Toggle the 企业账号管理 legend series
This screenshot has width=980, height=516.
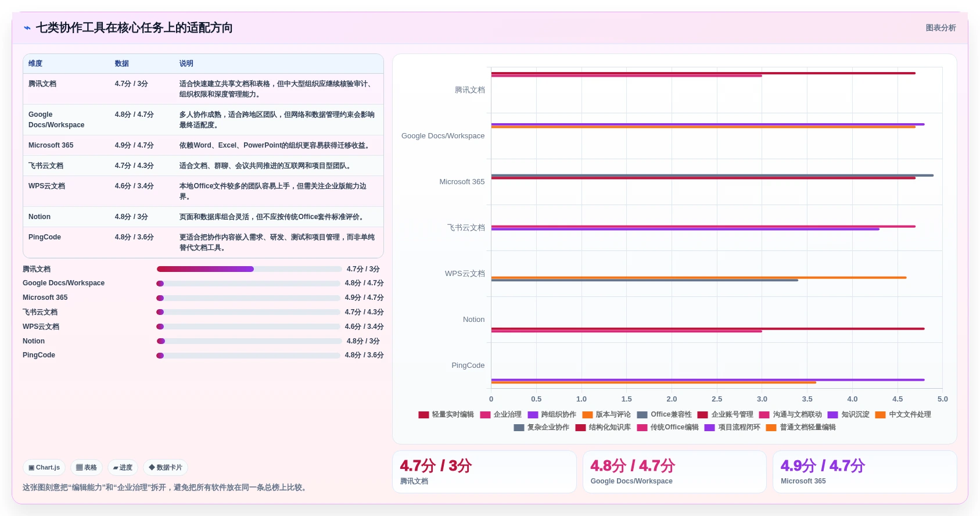click(726, 414)
